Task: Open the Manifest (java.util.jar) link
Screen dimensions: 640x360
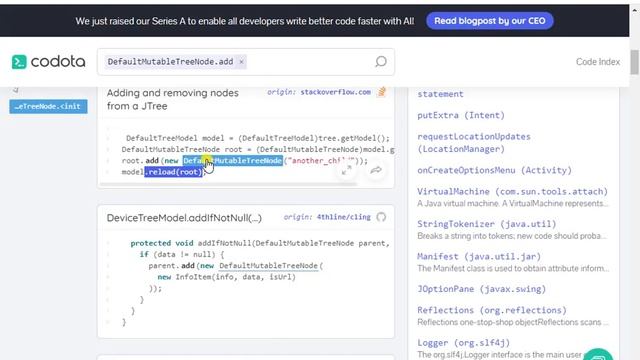Action: [479, 257]
